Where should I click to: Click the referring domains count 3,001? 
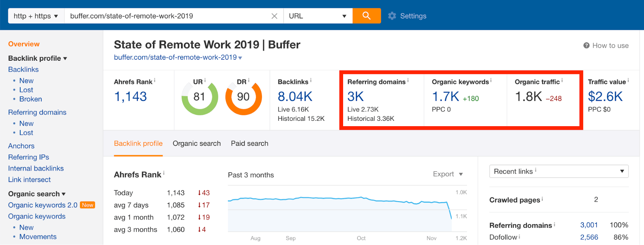tap(589, 225)
